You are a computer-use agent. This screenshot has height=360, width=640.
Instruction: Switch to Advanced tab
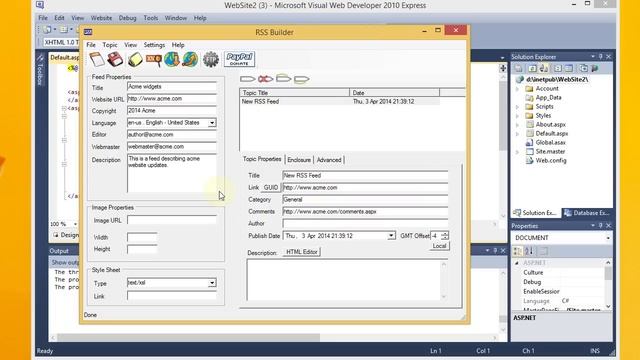click(x=329, y=160)
